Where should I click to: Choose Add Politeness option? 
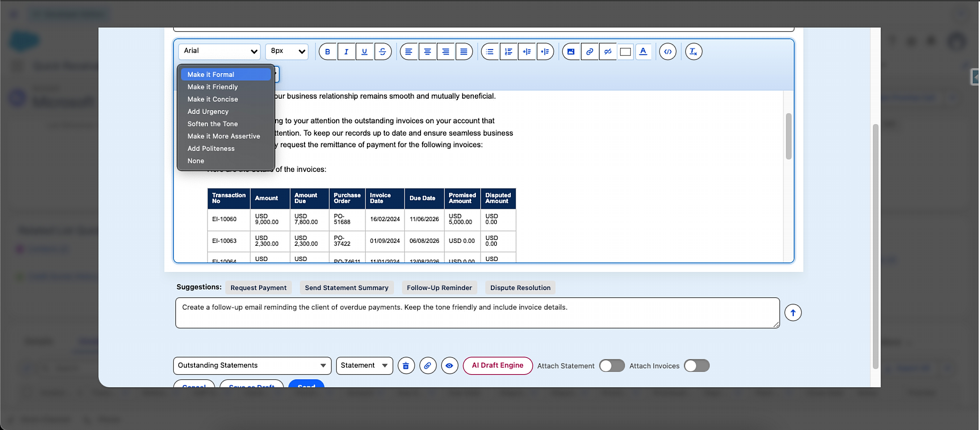click(226, 149)
